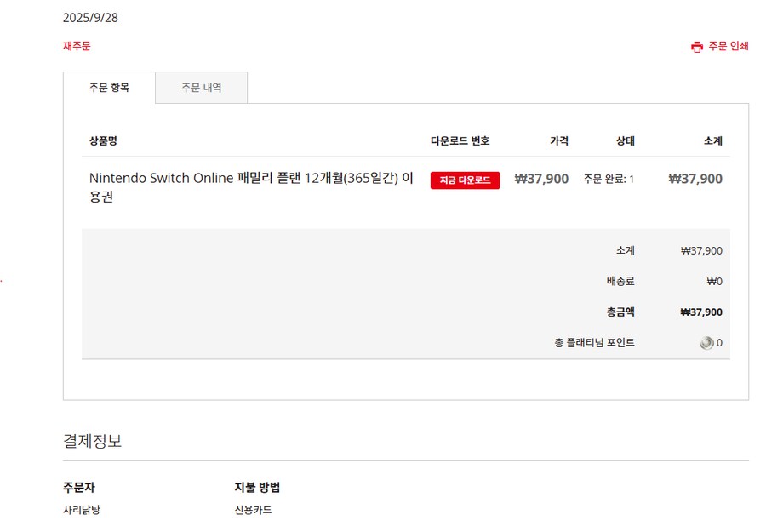Select the 주문 항목 tab
766x532 pixels.
(108, 87)
